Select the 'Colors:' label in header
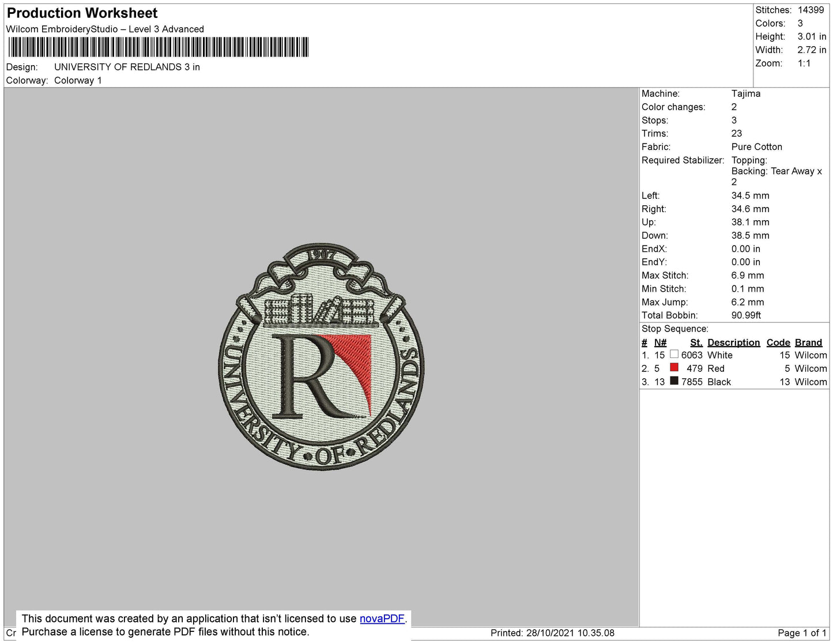The image size is (833, 644). [x=771, y=23]
